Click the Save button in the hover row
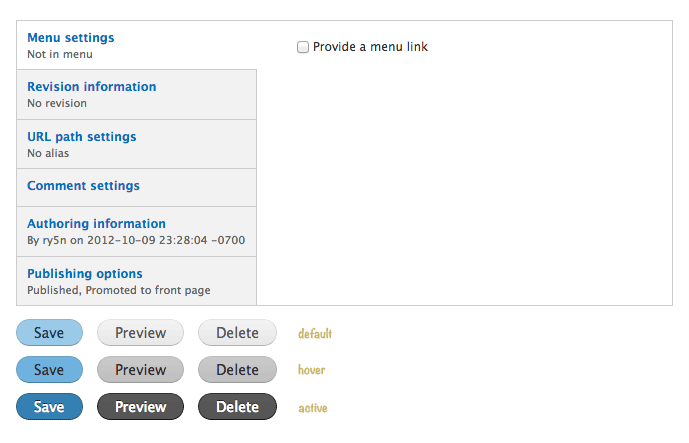Viewport: 689px width, 443px height. [49, 370]
